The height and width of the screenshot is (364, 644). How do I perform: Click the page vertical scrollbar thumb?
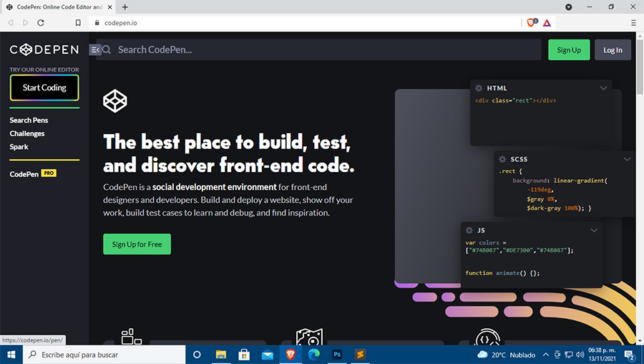tap(640, 68)
